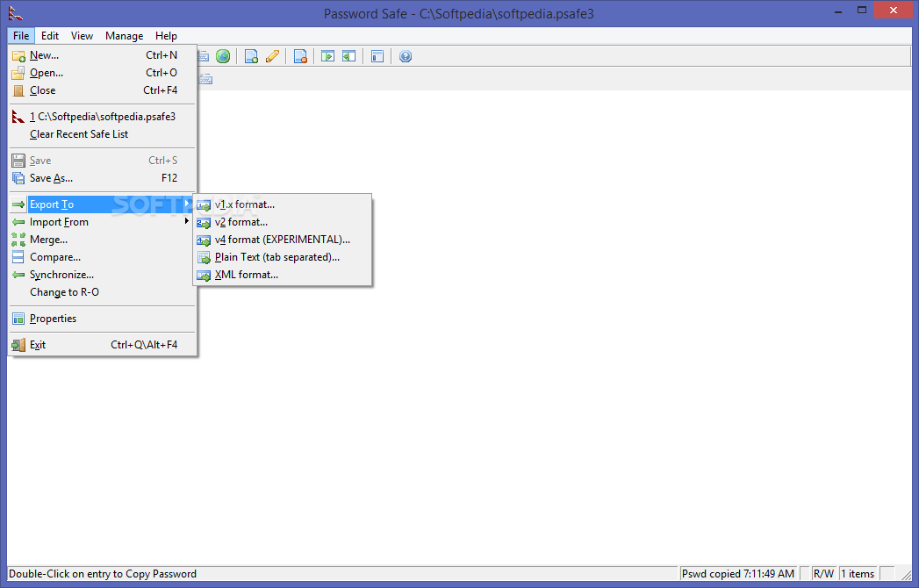Minimize the Password Safe window
This screenshot has width=919, height=588.
[x=838, y=11]
